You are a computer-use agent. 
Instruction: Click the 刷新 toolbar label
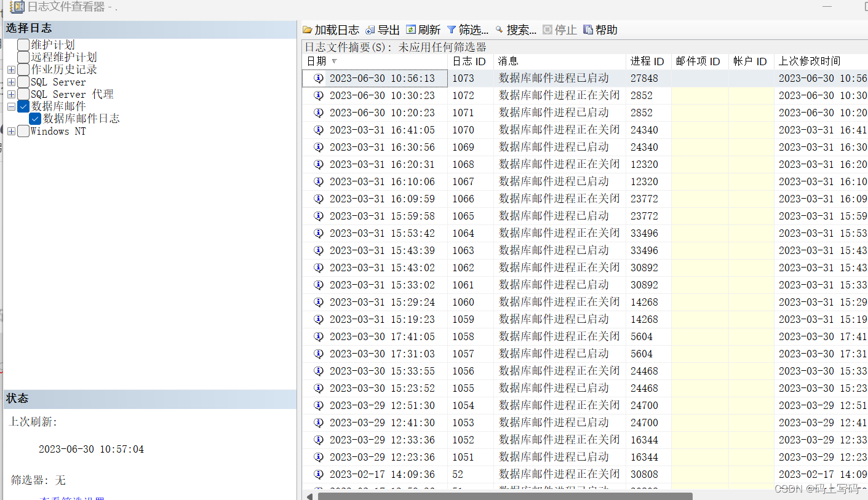click(x=429, y=30)
